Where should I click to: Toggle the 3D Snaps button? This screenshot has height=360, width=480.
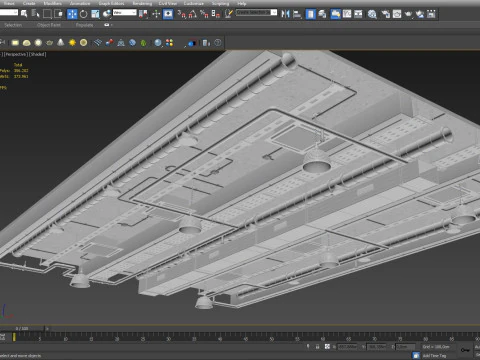click(x=182, y=14)
